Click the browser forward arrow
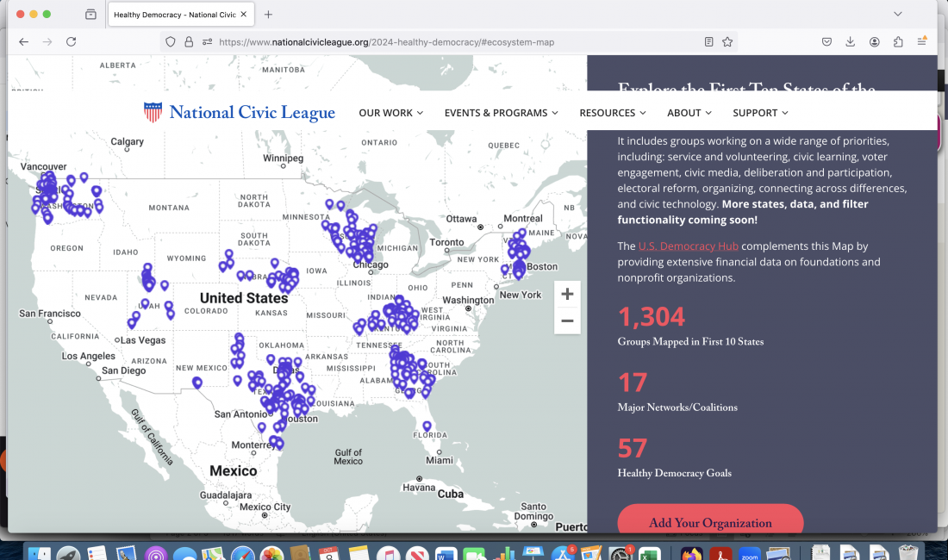The height and width of the screenshot is (560, 948). point(47,41)
